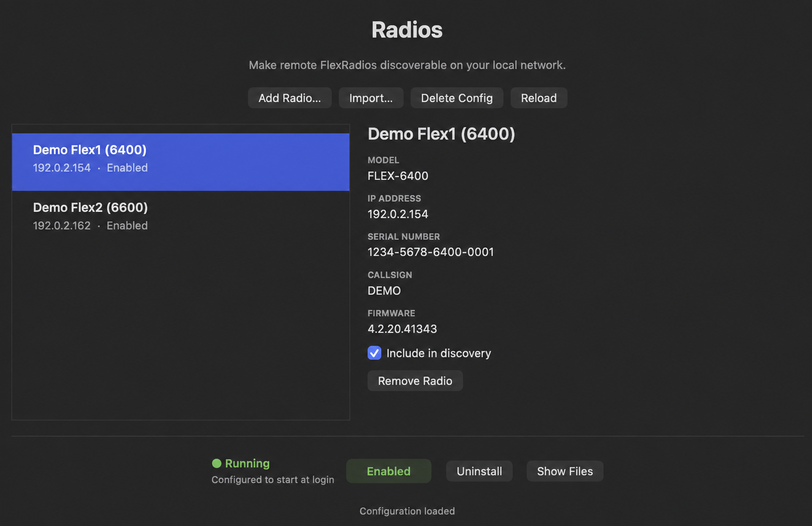Click the Add Radio... button
Viewport: 812px width, 526px height.
290,98
